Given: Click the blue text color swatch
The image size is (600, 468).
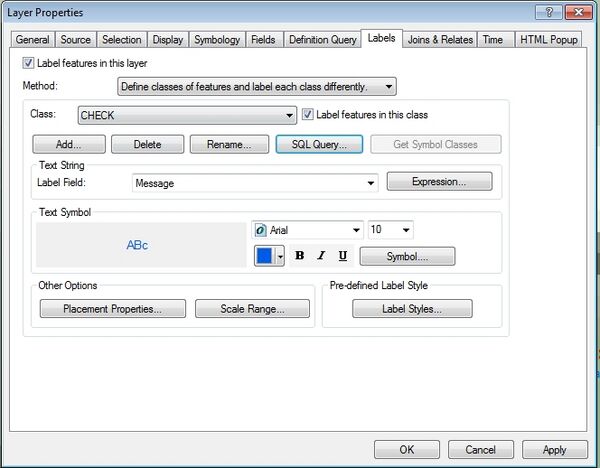Looking at the screenshot, I should click(264, 256).
